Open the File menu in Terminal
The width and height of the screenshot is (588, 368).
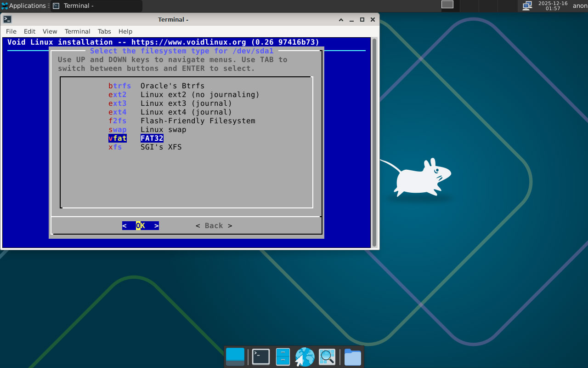pyautogui.click(x=11, y=31)
